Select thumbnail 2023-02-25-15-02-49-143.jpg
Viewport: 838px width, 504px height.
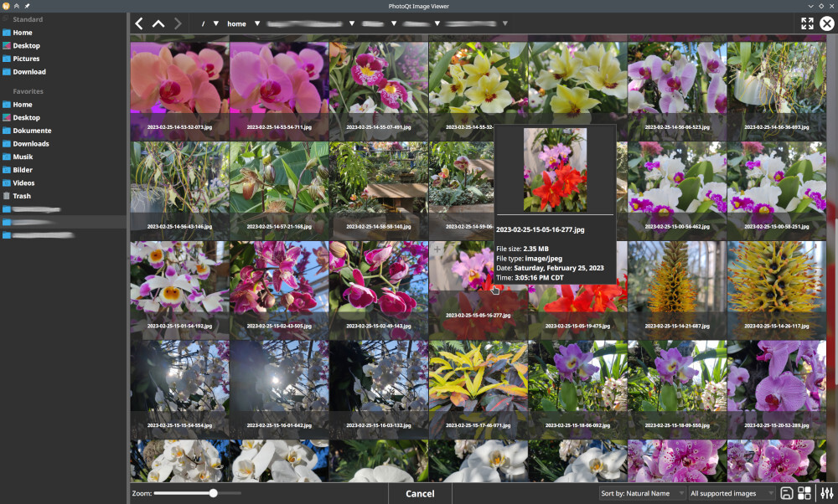click(x=379, y=290)
